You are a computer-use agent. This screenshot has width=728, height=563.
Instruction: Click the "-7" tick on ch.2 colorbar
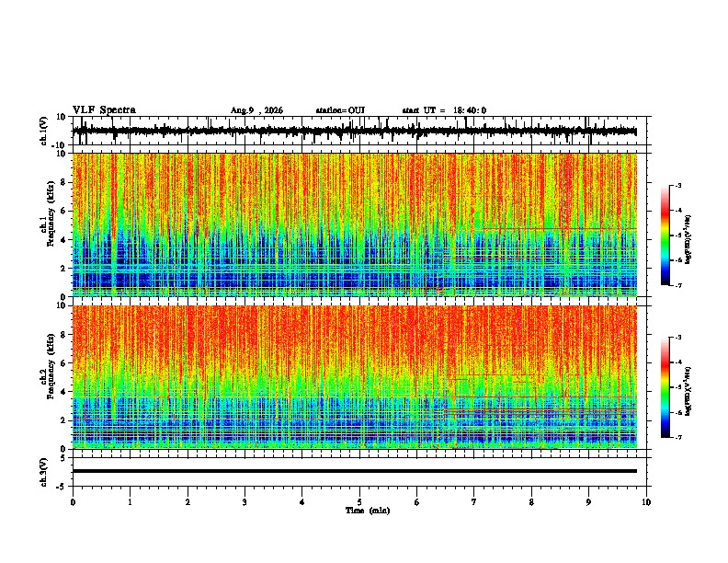[x=678, y=437]
